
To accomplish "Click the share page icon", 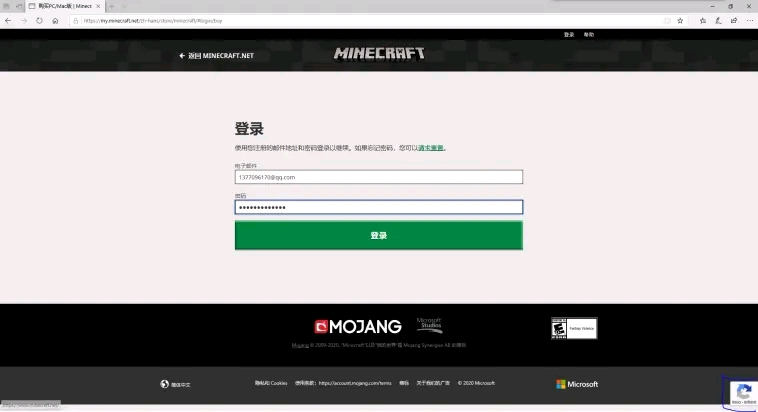I will coord(734,21).
